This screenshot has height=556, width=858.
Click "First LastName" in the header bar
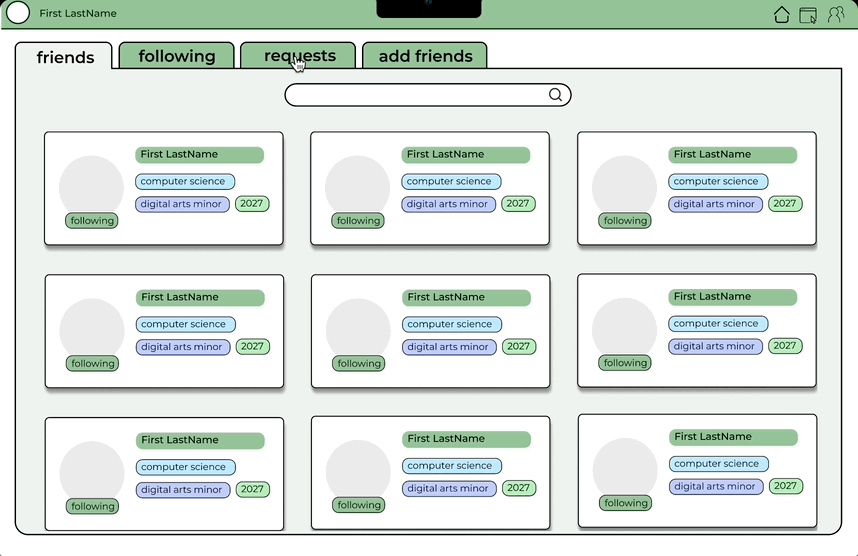click(x=78, y=13)
